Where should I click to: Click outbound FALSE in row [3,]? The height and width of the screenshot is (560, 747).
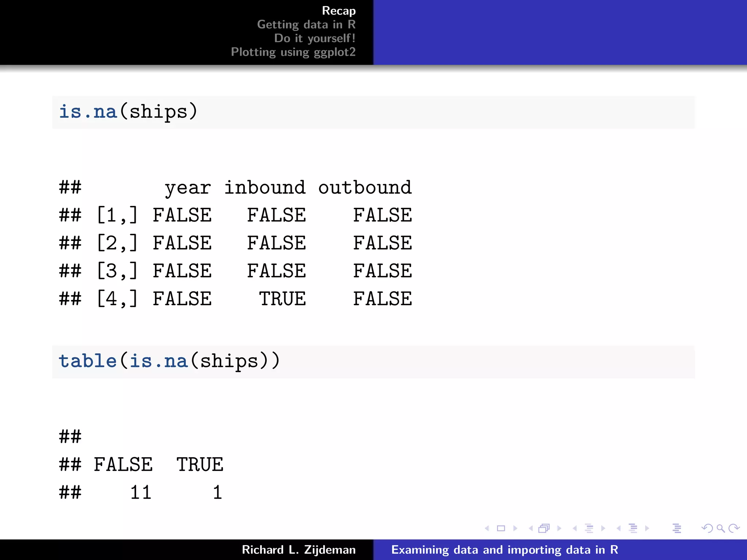(x=383, y=271)
